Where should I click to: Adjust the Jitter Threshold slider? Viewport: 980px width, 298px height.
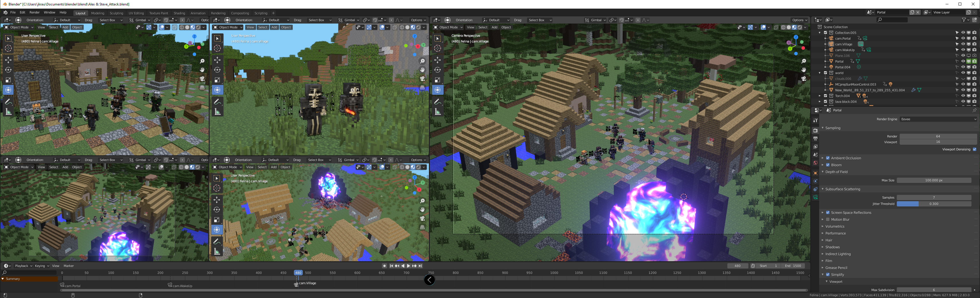point(934,204)
